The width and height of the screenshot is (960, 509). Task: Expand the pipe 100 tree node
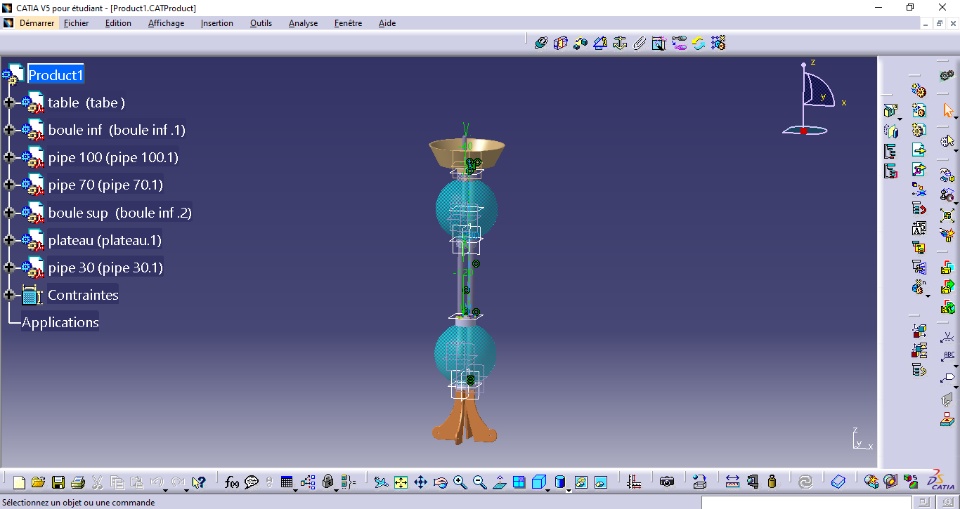pyautogui.click(x=9, y=157)
